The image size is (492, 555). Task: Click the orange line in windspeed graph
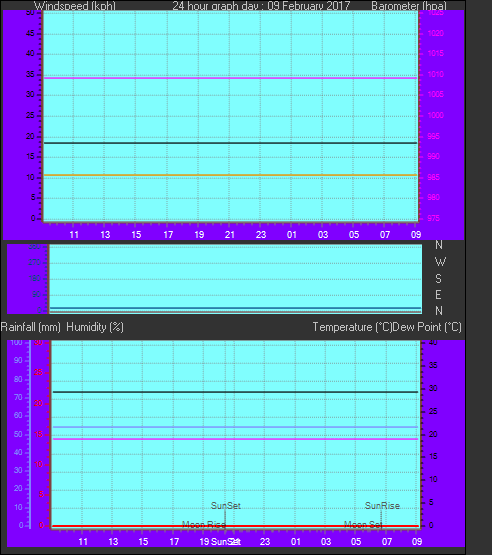tap(230, 175)
